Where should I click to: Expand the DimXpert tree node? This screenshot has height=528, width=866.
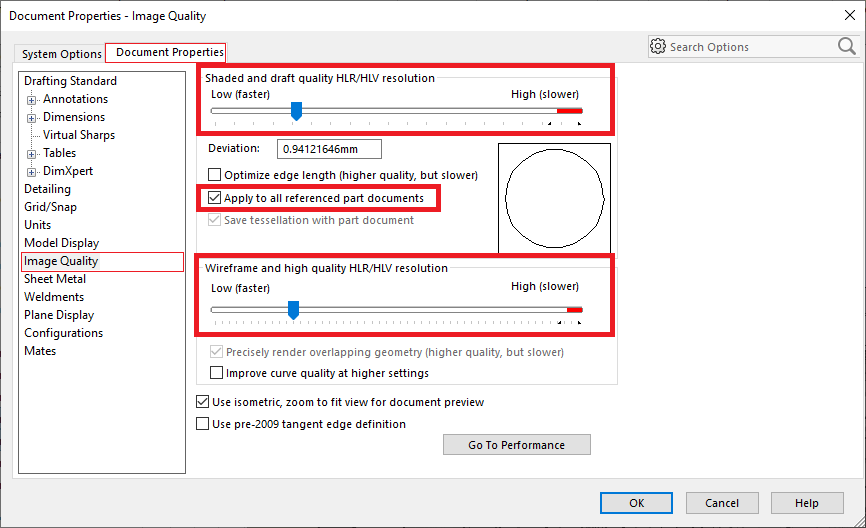[32, 172]
